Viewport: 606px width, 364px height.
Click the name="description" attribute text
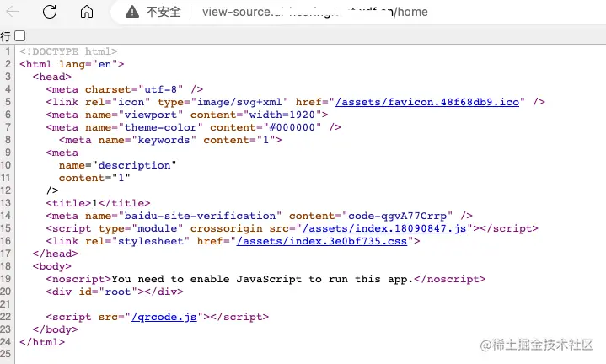[118, 165]
